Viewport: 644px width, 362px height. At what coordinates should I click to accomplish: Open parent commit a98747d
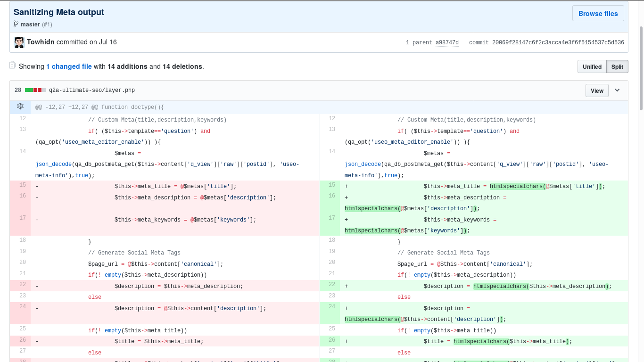click(x=447, y=42)
